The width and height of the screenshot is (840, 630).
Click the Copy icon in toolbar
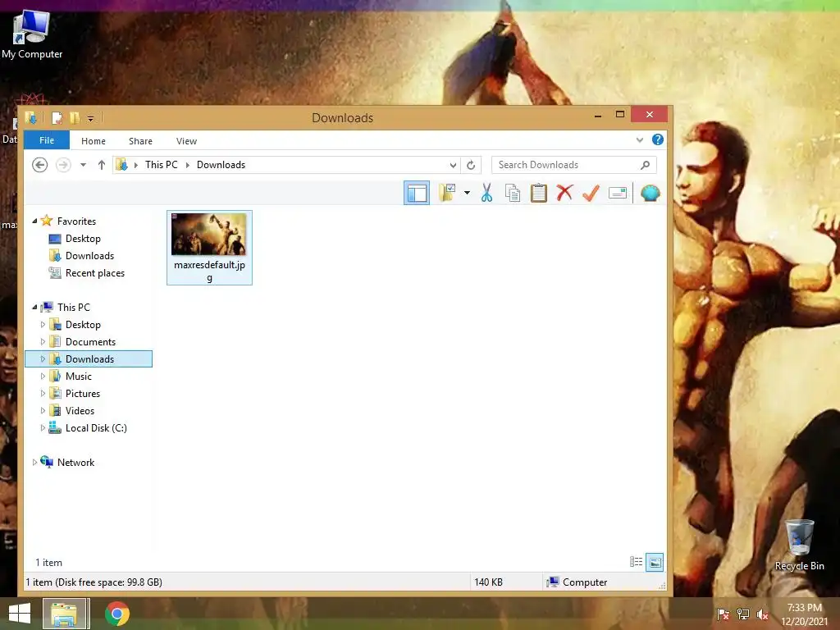coord(513,193)
